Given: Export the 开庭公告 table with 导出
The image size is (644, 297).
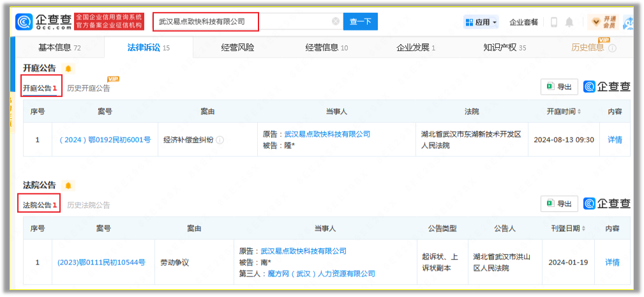Looking at the screenshot, I should 559,87.
